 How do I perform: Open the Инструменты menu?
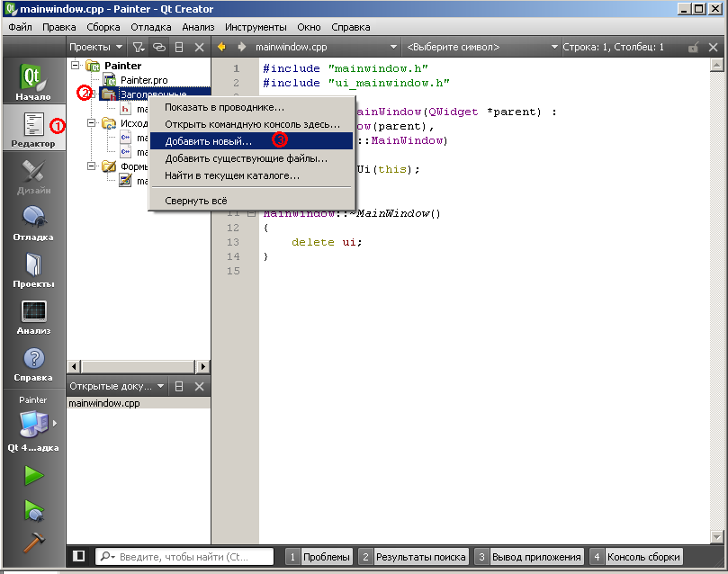pos(256,27)
